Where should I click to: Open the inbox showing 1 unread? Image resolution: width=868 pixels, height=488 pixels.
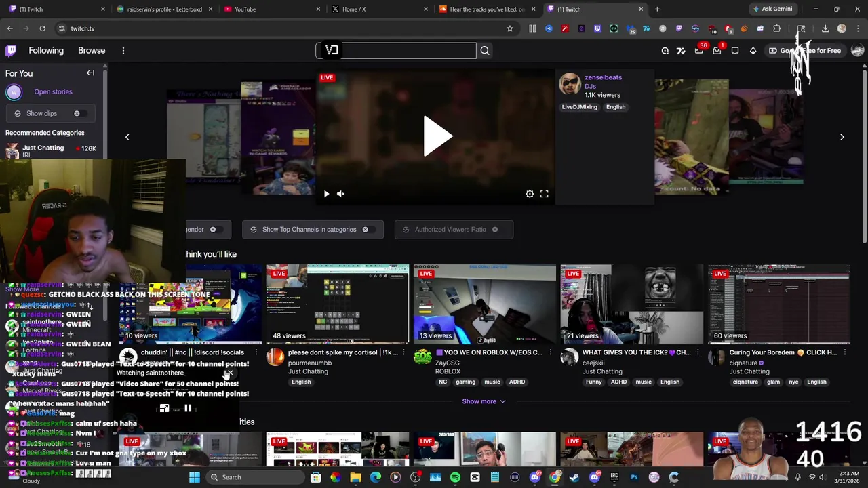tap(717, 51)
